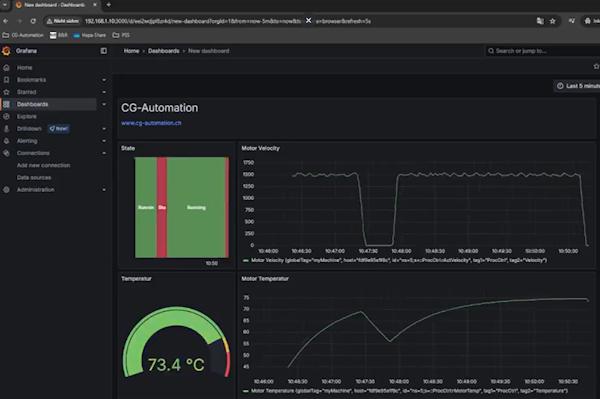Click the Drilldown icon in sidebar
This screenshot has height=399, width=600.
[6, 129]
